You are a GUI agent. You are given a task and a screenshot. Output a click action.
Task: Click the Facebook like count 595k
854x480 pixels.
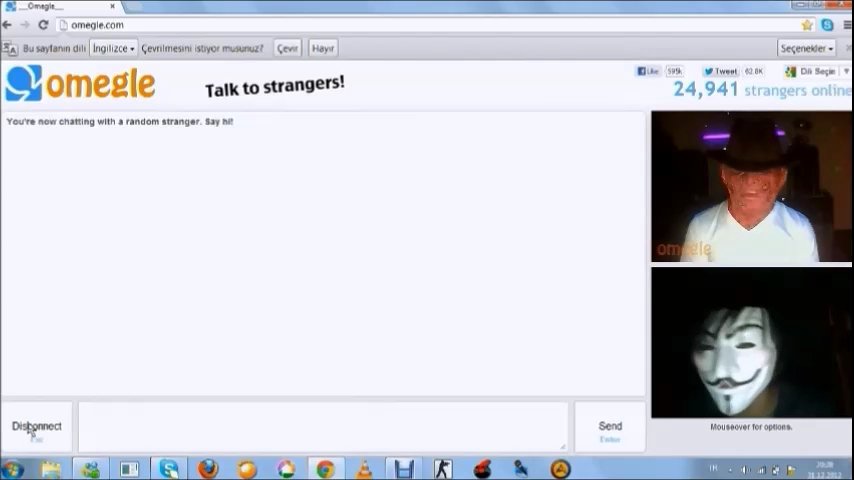(674, 71)
